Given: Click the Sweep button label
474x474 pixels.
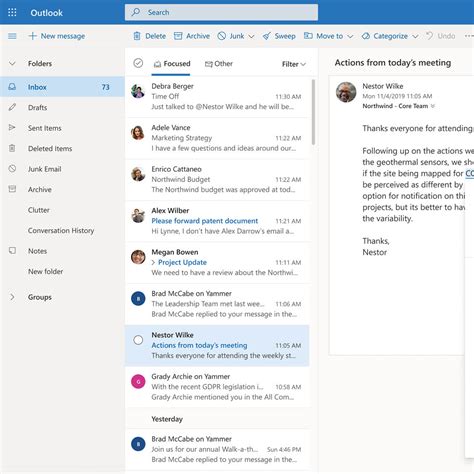Looking at the screenshot, I should pos(285,36).
